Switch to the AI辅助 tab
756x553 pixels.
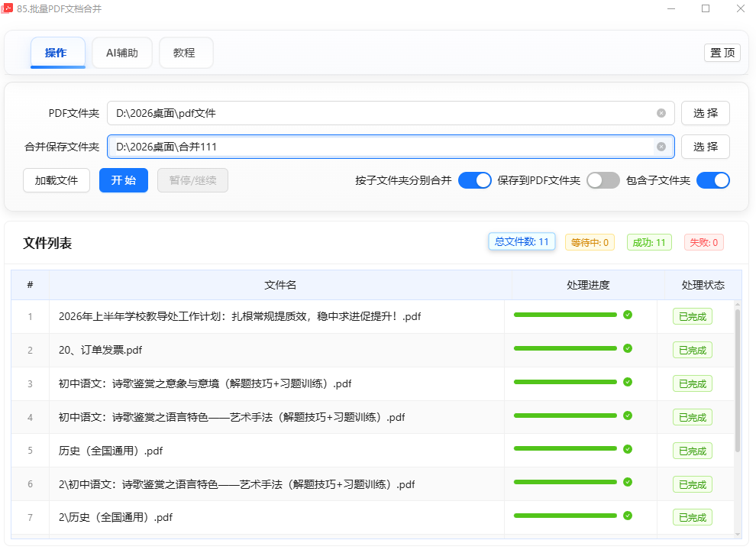(x=122, y=53)
